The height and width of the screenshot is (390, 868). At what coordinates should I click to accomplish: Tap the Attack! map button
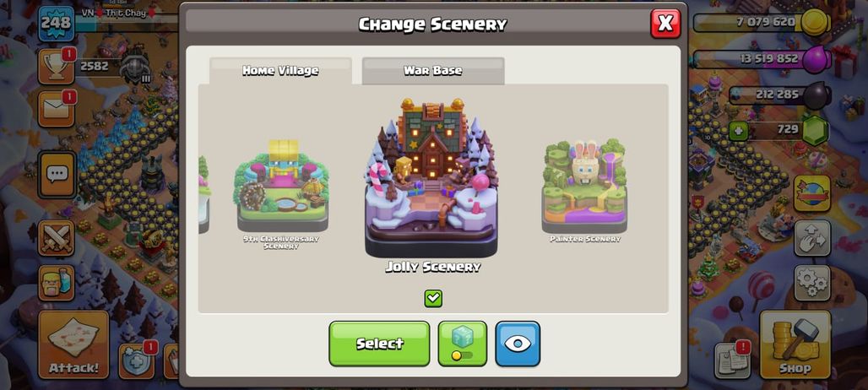pos(73,344)
